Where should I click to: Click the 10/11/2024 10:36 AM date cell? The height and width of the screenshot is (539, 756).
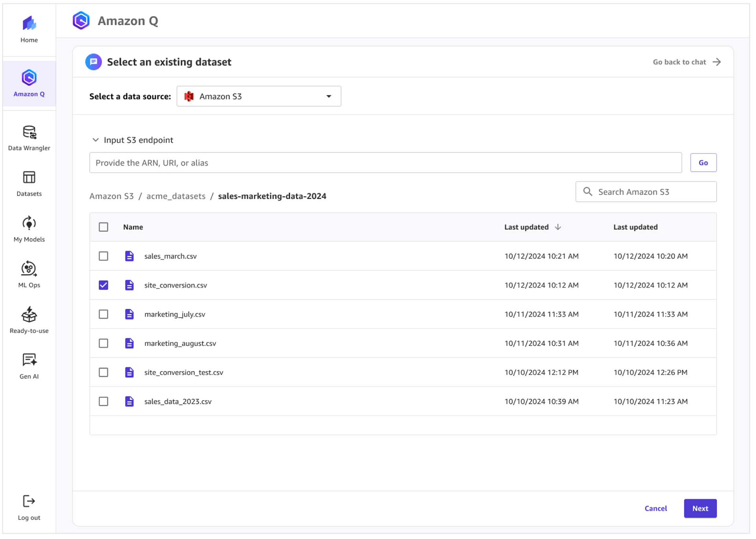click(650, 343)
